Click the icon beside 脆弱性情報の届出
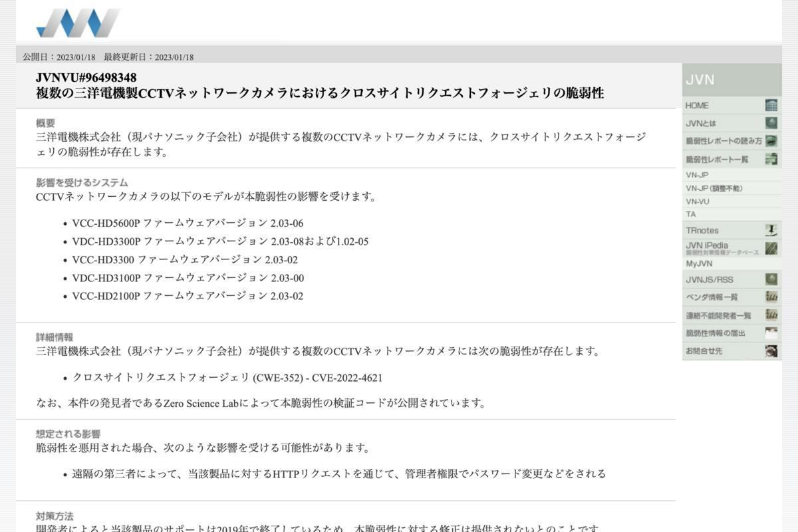Screen dimensions: 798x532 click(771, 333)
